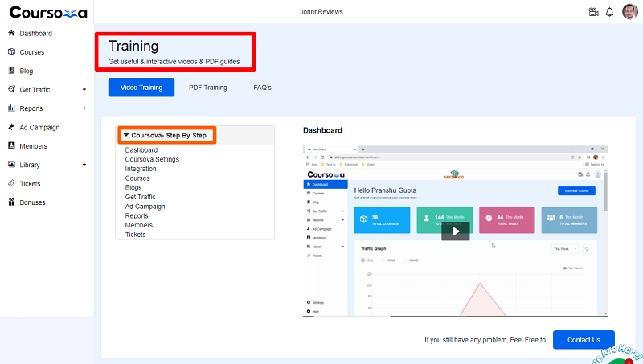Click the Bonuses gift icon
This screenshot has height=364, width=643.
pos(11,202)
